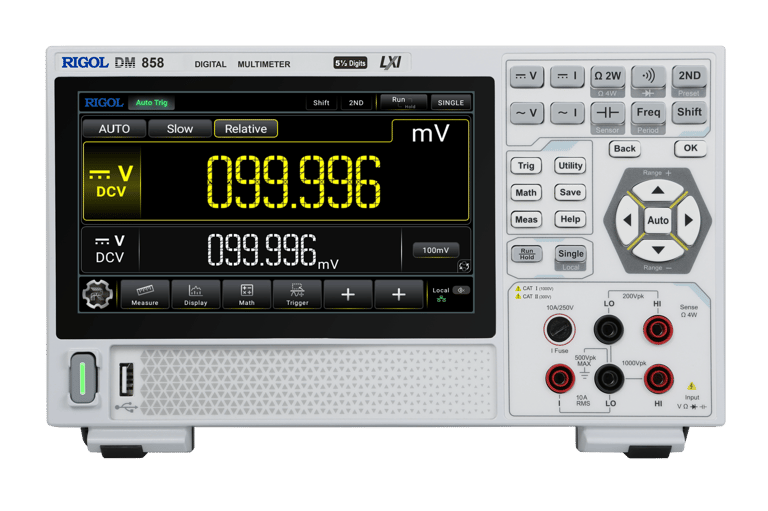Click the OK key
The width and height of the screenshot is (768, 511).
690,148
